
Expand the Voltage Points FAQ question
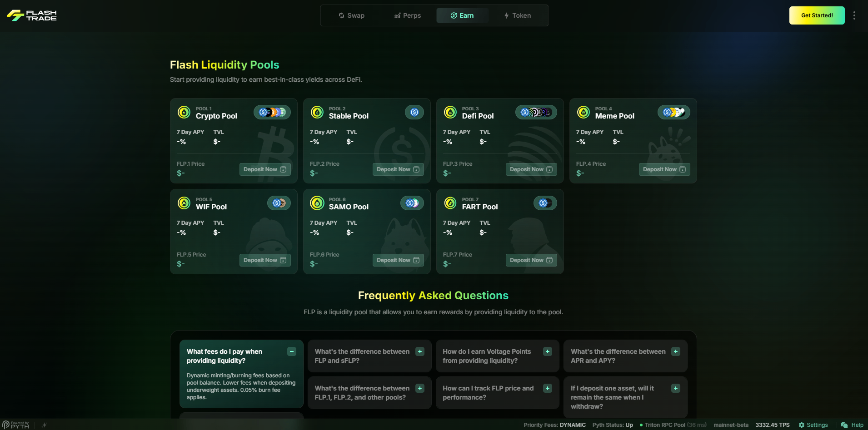(548, 351)
